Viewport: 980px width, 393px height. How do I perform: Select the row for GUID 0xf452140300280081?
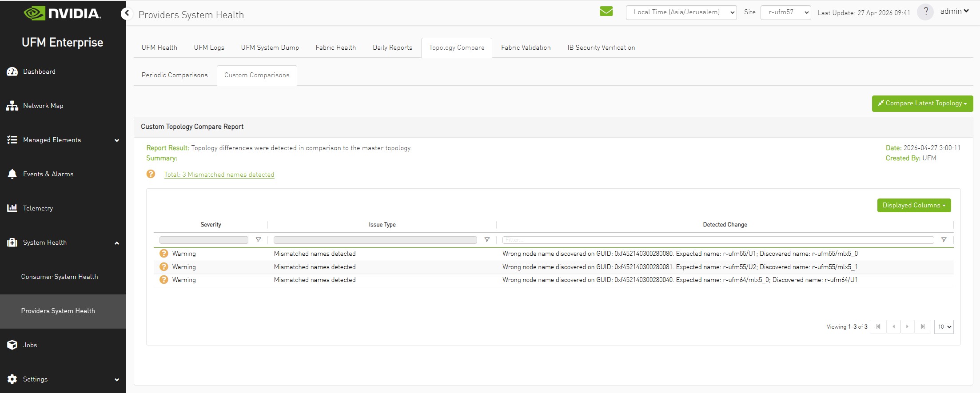coord(554,267)
